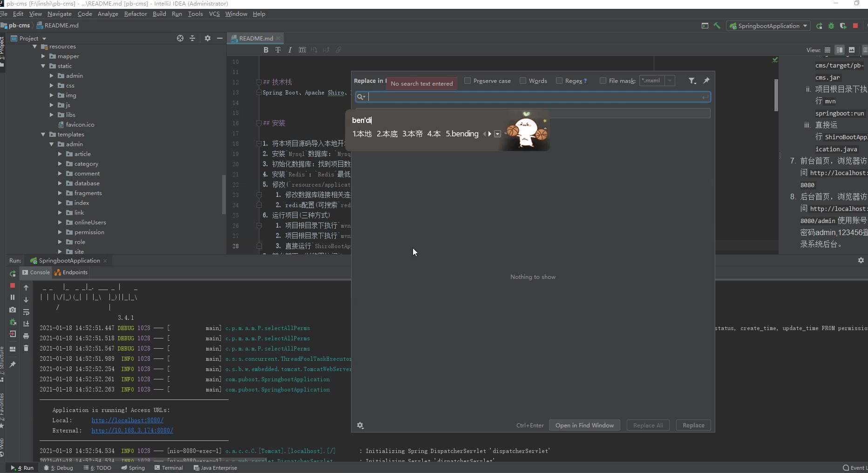This screenshot has height=473, width=868.
Task: Toggle the Words checkbox
Action: pyautogui.click(x=523, y=81)
